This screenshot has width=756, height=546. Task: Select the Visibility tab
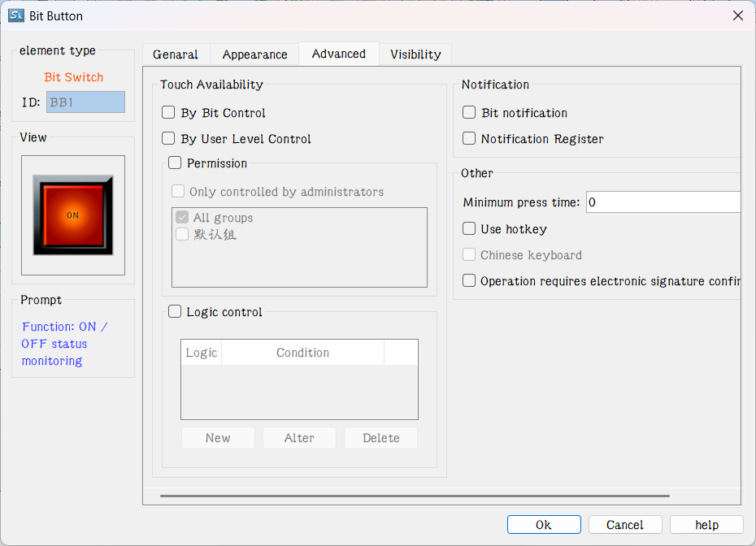point(415,54)
